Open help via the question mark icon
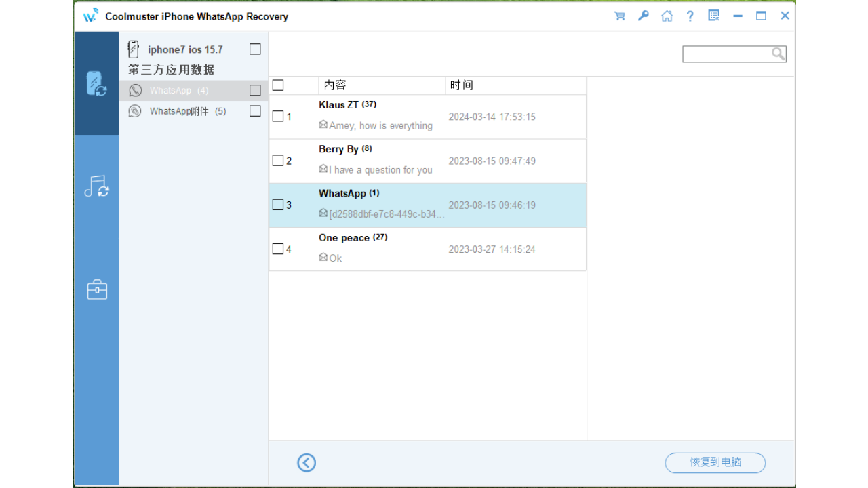Screen dimensions: 868x488 [690, 15]
